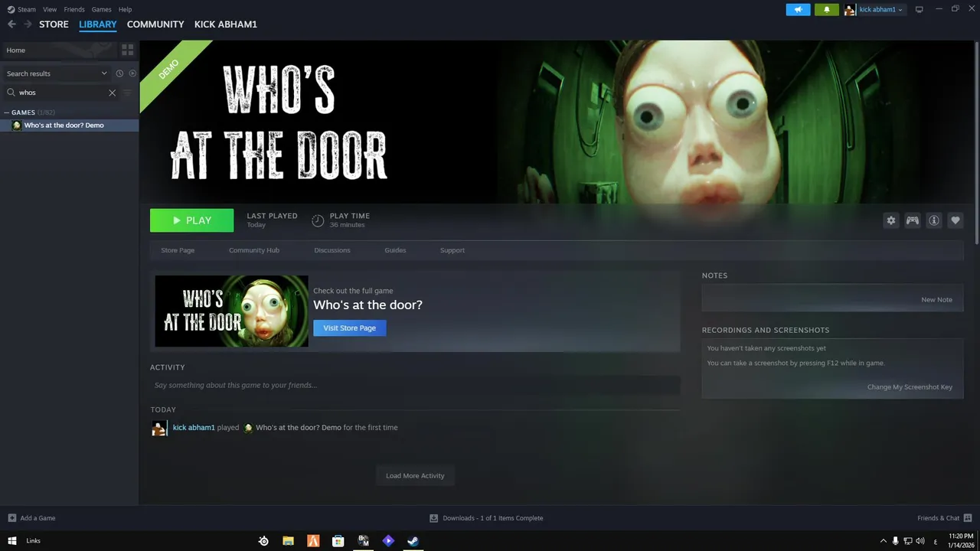Click Change My Screenshot Key
Screen dimensions: 980x551
click(x=910, y=387)
